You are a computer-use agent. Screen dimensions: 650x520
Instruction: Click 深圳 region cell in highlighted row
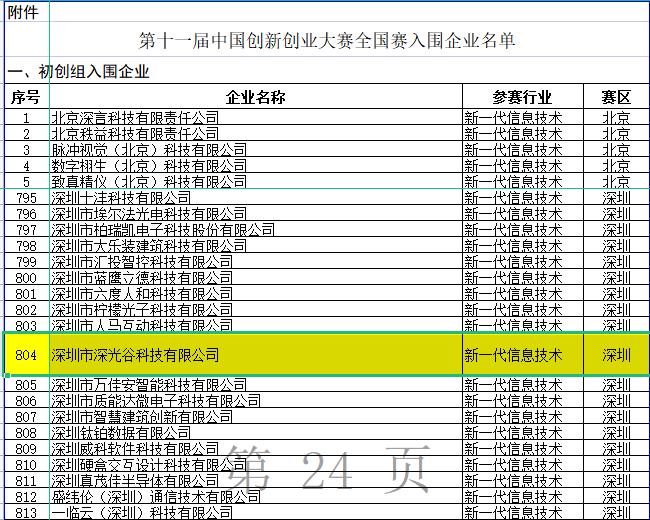616,355
